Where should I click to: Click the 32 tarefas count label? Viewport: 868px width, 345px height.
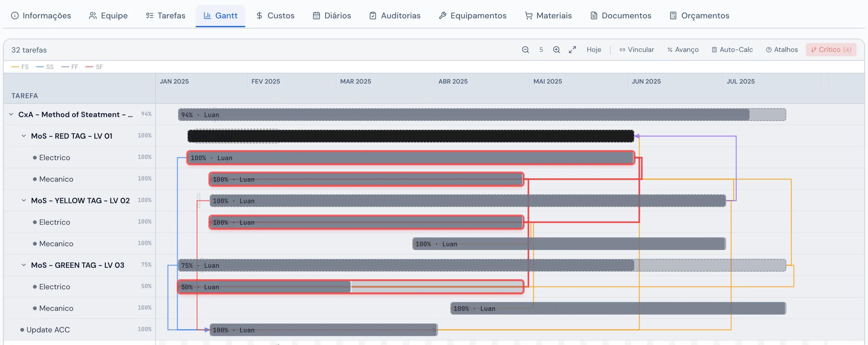[29, 50]
